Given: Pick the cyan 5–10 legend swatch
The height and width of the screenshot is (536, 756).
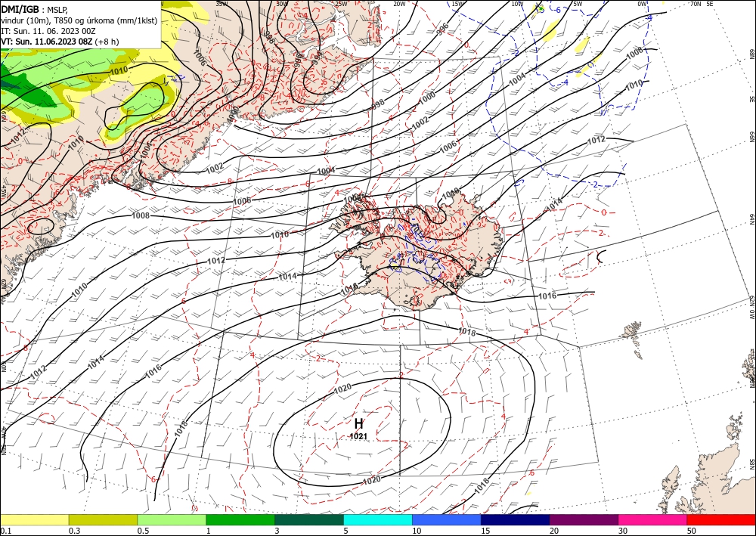Looking at the screenshot, I should (x=378, y=519).
